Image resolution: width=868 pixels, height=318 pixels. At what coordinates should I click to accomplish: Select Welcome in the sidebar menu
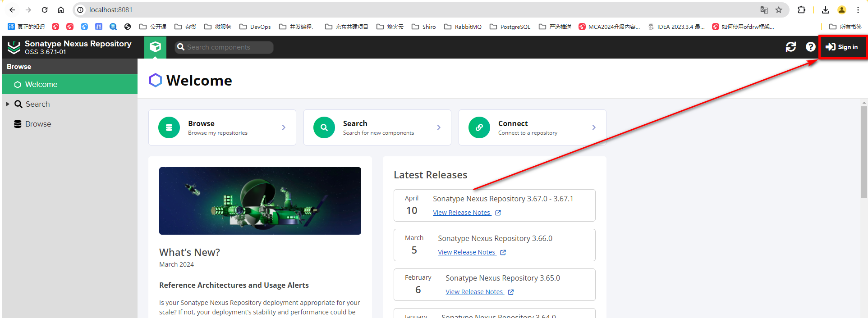(x=41, y=84)
